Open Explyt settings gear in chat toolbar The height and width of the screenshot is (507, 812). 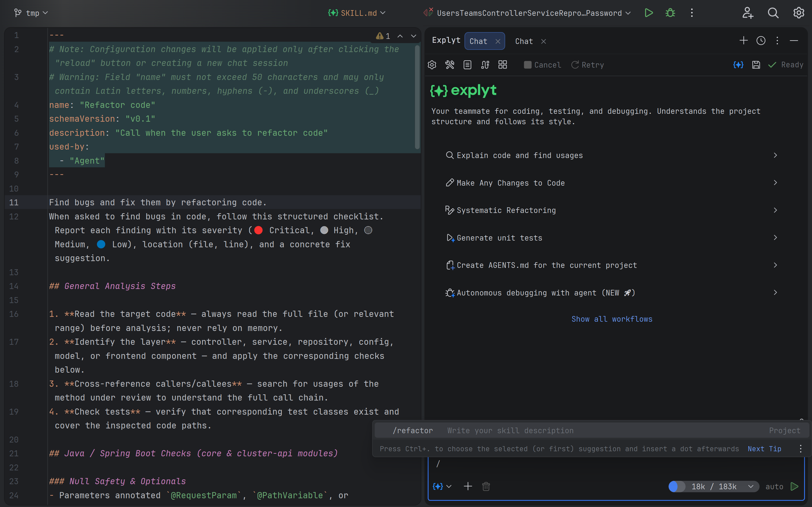[432, 65]
